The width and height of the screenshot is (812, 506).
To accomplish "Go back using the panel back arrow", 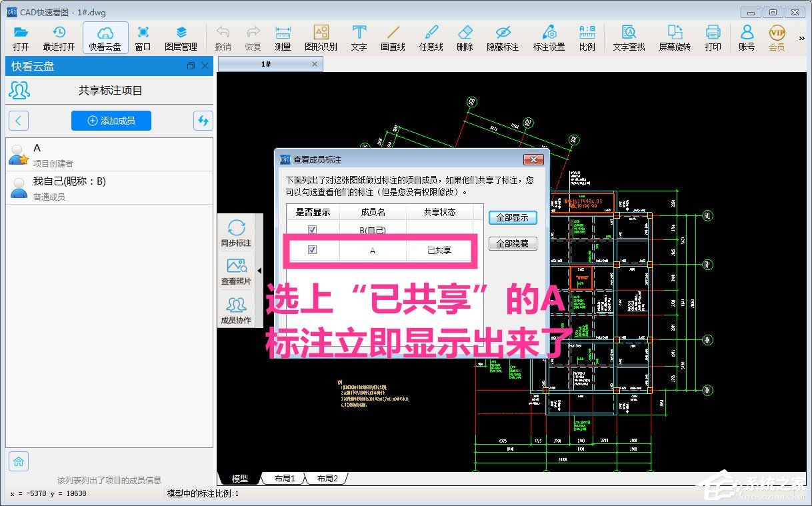I will pyautogui.click(x=18, y=120).
